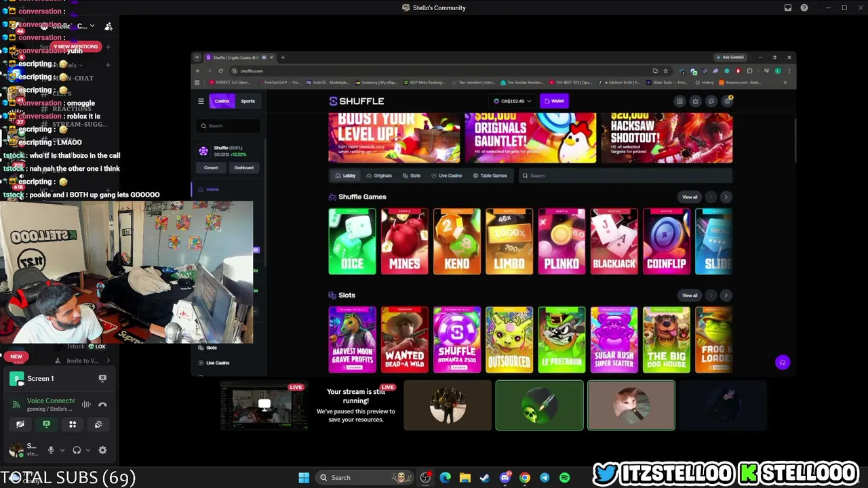Open the Le Precraun slot
The height and width of the screenshot is (488, 868).
pyautogui.click(x=561, y=340)
